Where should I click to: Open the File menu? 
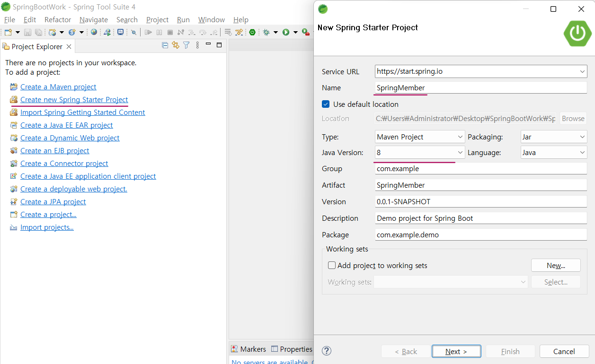(x=9, y=19)
